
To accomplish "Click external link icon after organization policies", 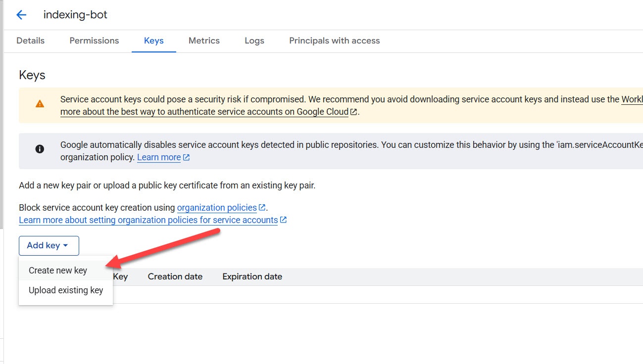I will coord(262,208).
